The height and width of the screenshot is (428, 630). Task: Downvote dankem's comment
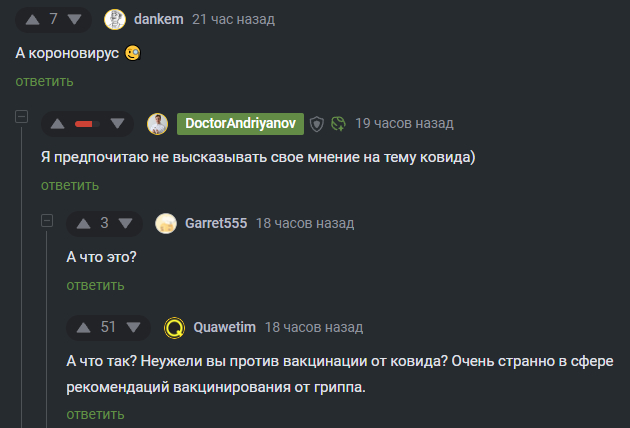coord(76,19)
